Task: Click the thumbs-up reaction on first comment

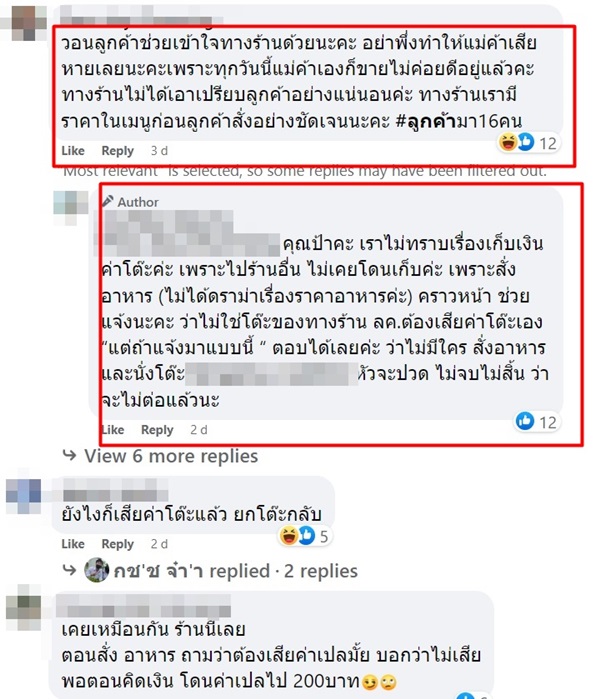Action: (x=526, y=142)
